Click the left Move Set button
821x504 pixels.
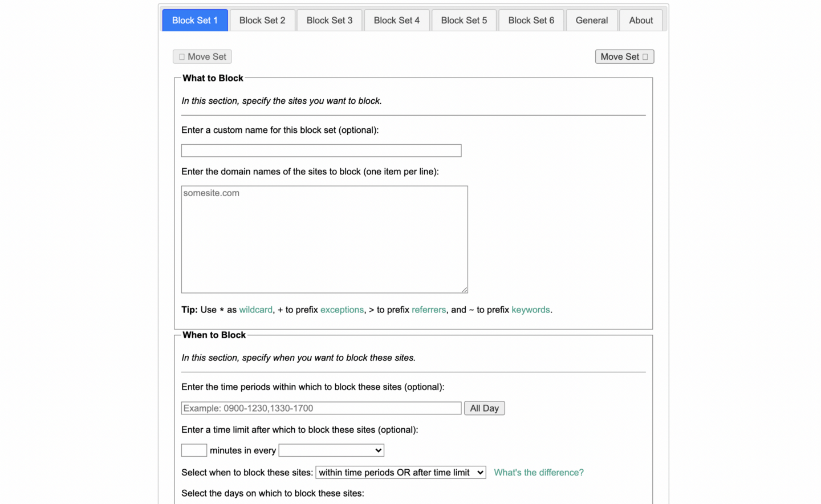tap(202, 56)
